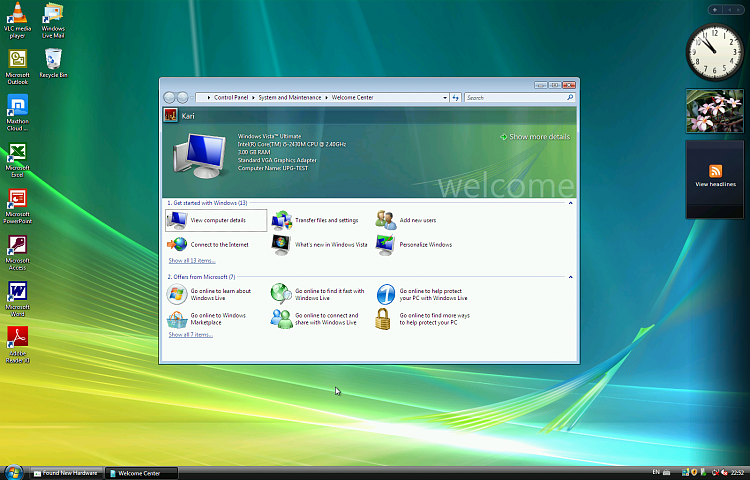Expand arrow after System and Maintenance breadcrumb

[326, 98]
